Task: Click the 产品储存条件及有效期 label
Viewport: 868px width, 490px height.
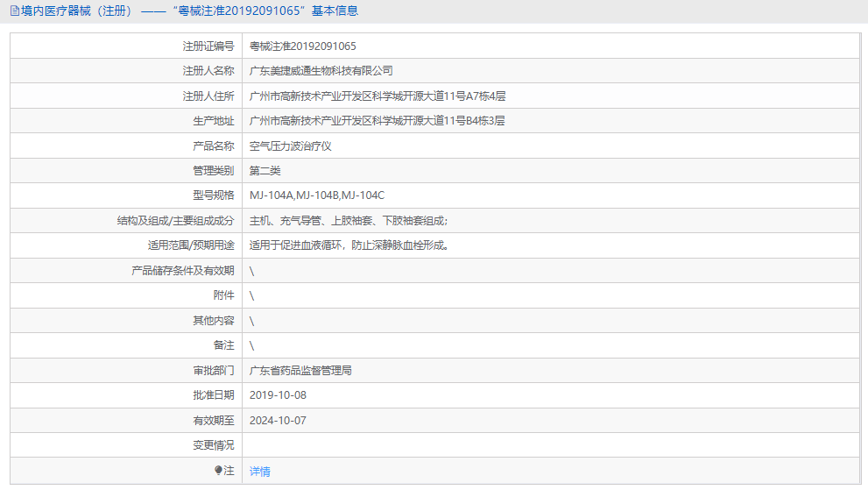Action: pos(183,271)
